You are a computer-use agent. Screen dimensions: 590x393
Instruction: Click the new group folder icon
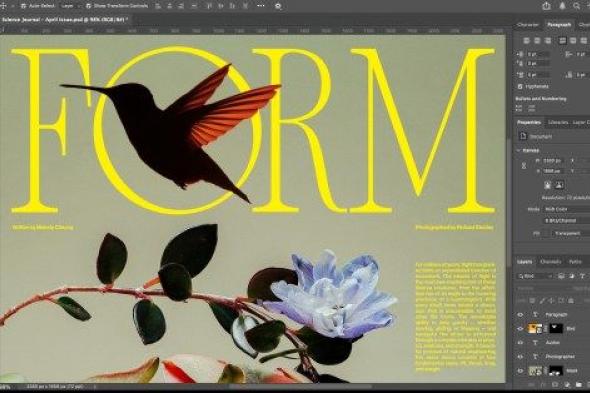tap(579, 384)
